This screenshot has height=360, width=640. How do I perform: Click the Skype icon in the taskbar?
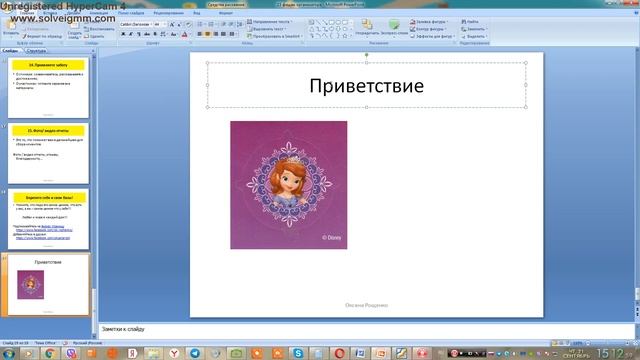pyautogui.click(x=298, y=353)
